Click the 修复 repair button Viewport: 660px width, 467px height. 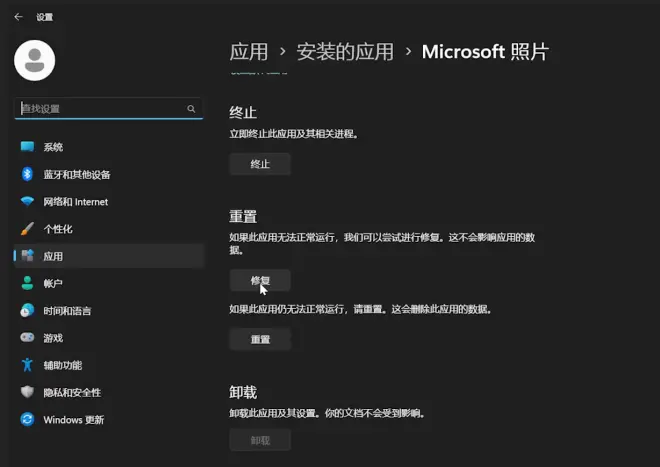click(x=260, y=280)
